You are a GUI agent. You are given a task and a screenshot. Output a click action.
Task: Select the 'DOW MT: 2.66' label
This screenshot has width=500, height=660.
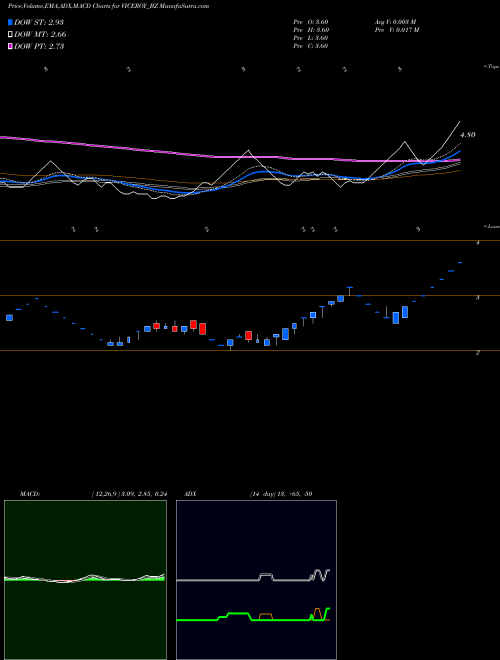pyautogui.click(x=40, y=35)
